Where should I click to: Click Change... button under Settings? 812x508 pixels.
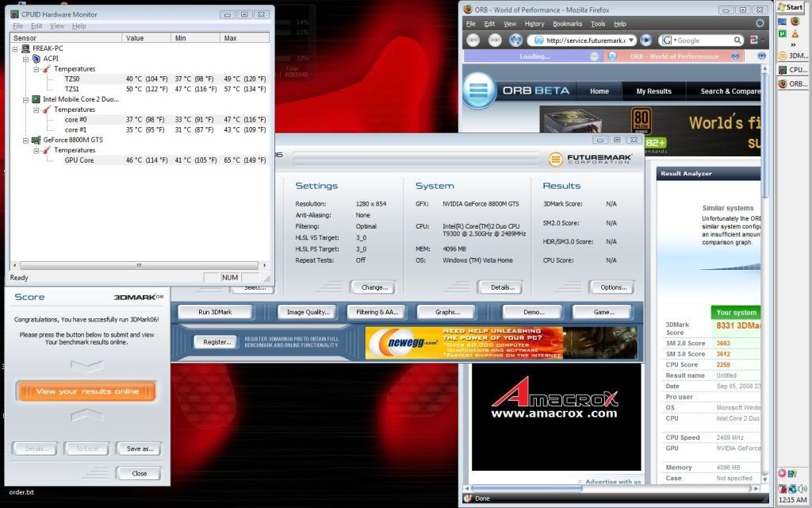point(374,287)
